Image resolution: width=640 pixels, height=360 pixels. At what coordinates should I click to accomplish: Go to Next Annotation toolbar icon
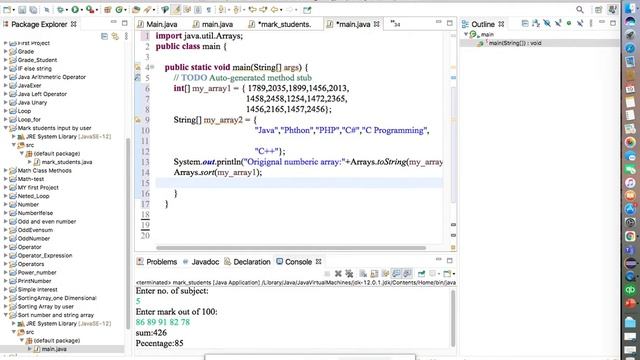[222, 9]
